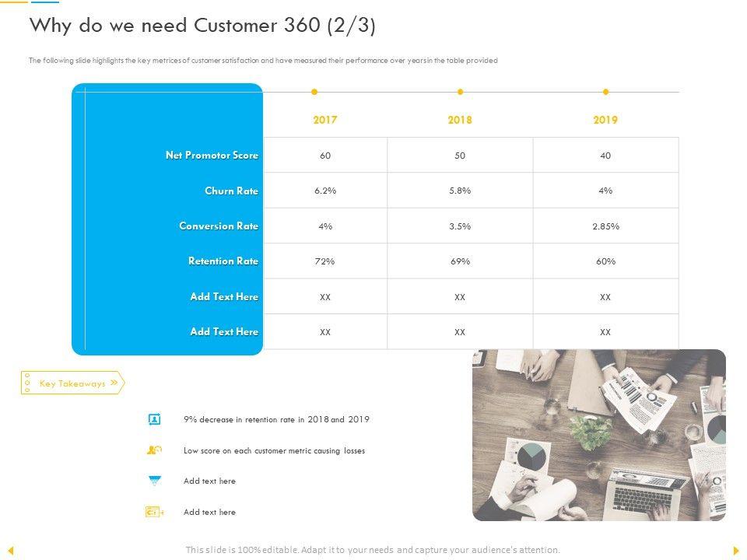Click the 2019 column header
747x560 pixels.
click(x=605, y=121)
